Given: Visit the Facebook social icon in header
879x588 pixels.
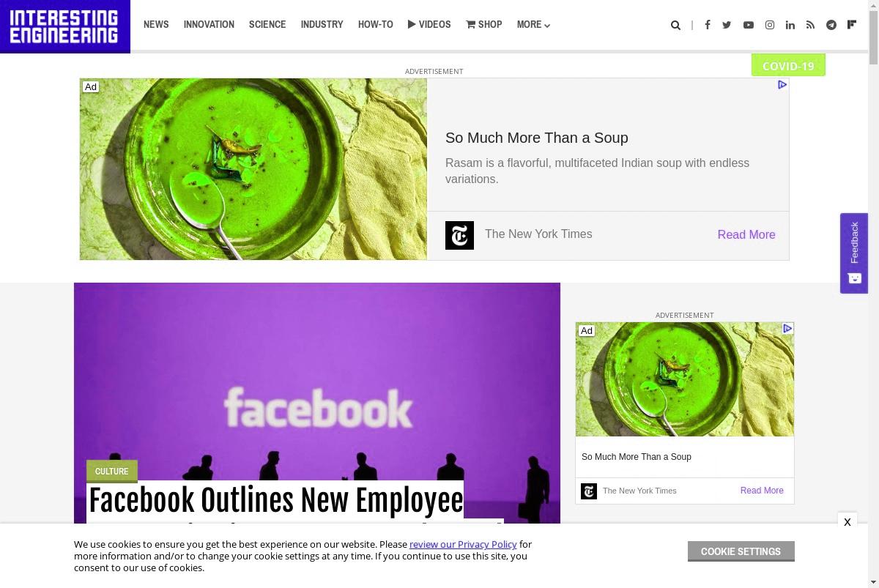Looking at the screenshot, I should (707, 25).
